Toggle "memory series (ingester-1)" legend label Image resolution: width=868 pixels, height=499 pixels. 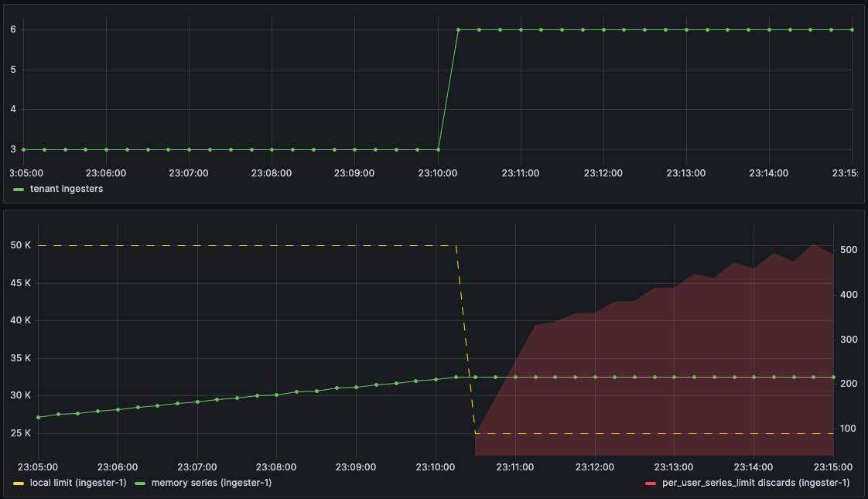[x=211, y=483]
